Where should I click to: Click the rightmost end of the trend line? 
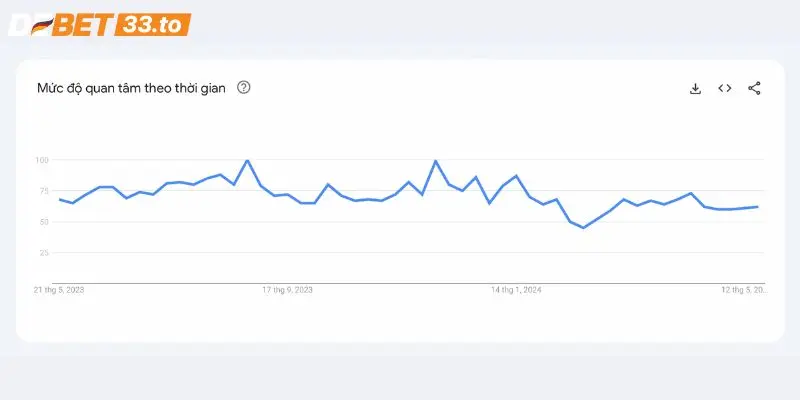click(758, 207)
